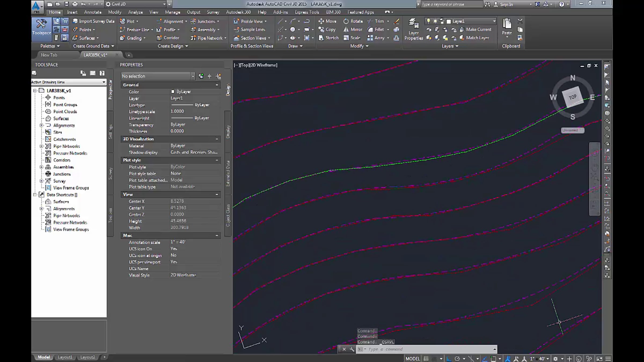Toggle the grid display in status bar

pos(426,359)
